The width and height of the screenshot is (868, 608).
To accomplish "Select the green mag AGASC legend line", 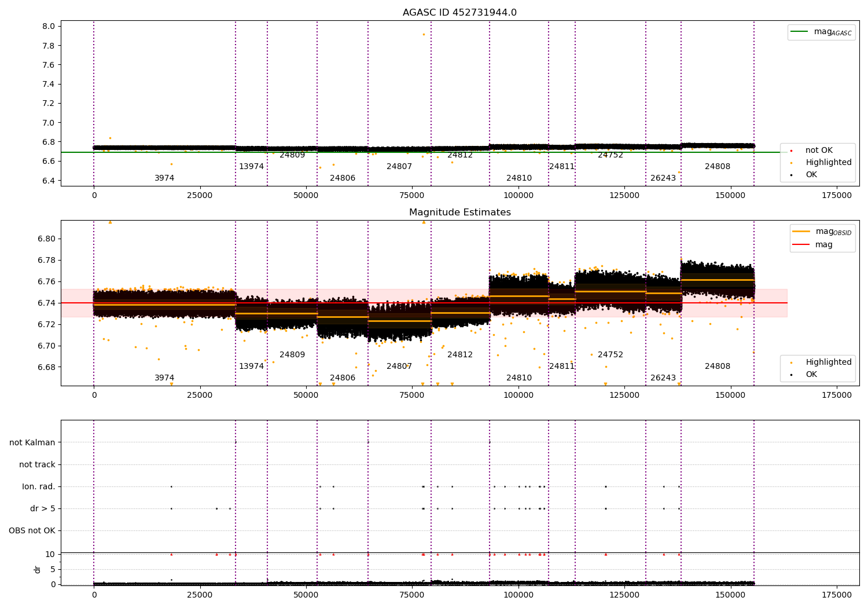I will tap(799, 32).
